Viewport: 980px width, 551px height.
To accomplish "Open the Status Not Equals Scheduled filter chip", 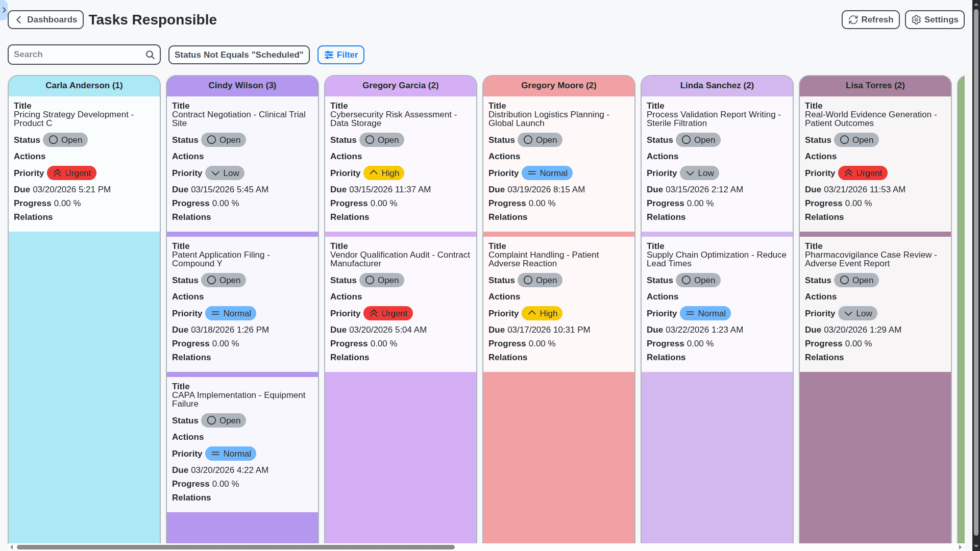I will pos(239,55).
